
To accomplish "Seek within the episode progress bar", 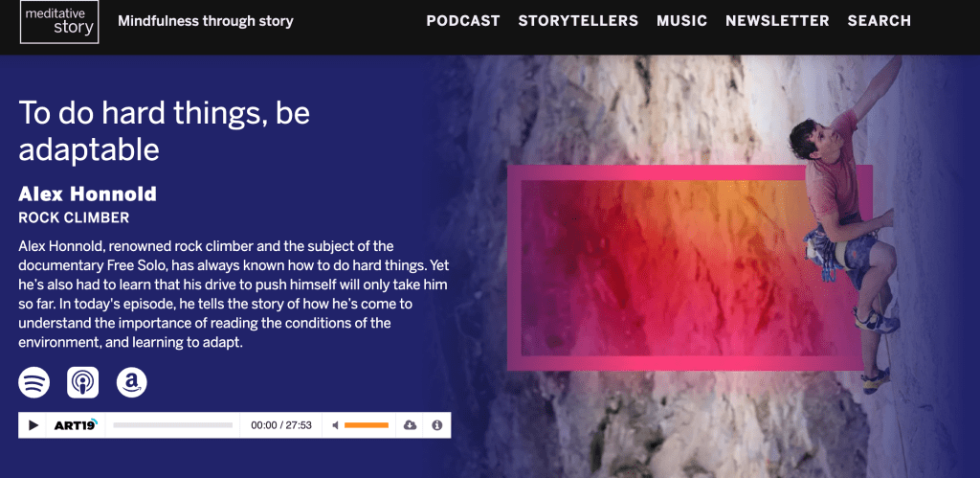I will point(172,425).
